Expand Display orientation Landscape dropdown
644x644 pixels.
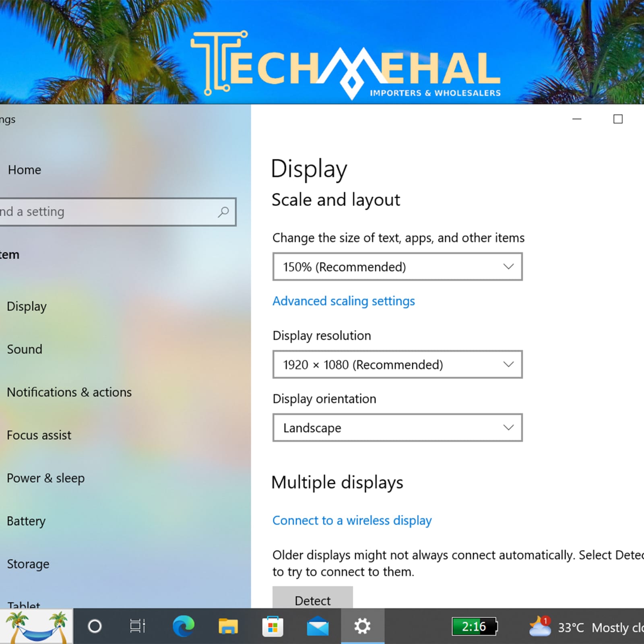398,427
